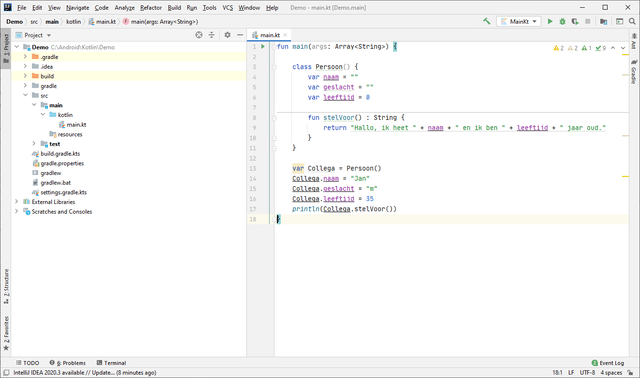The width and height of the screenshot is (640, 378).
Task: Expand Scratches and Consoles node
Action: click(17, 211)
